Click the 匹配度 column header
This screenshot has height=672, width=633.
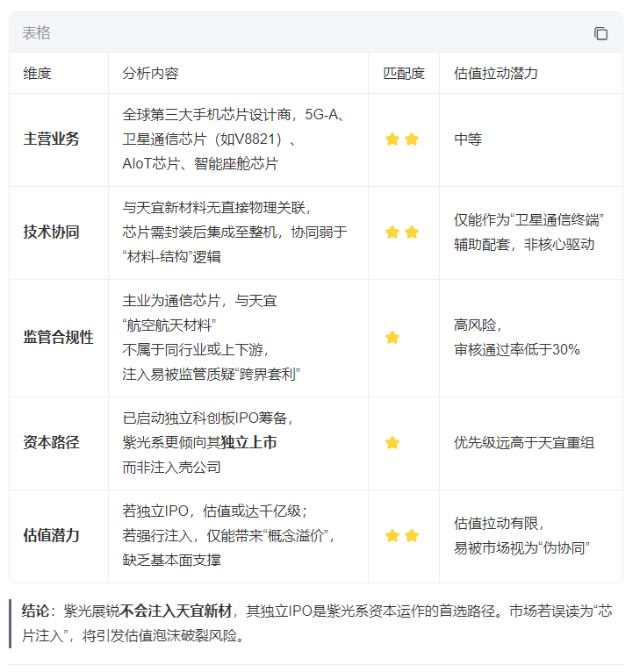(x=404, y=74)
